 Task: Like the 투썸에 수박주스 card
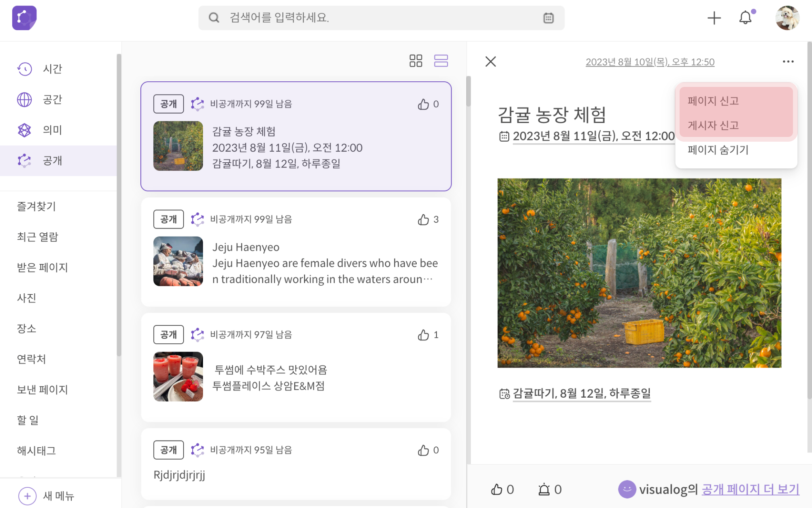423,335
